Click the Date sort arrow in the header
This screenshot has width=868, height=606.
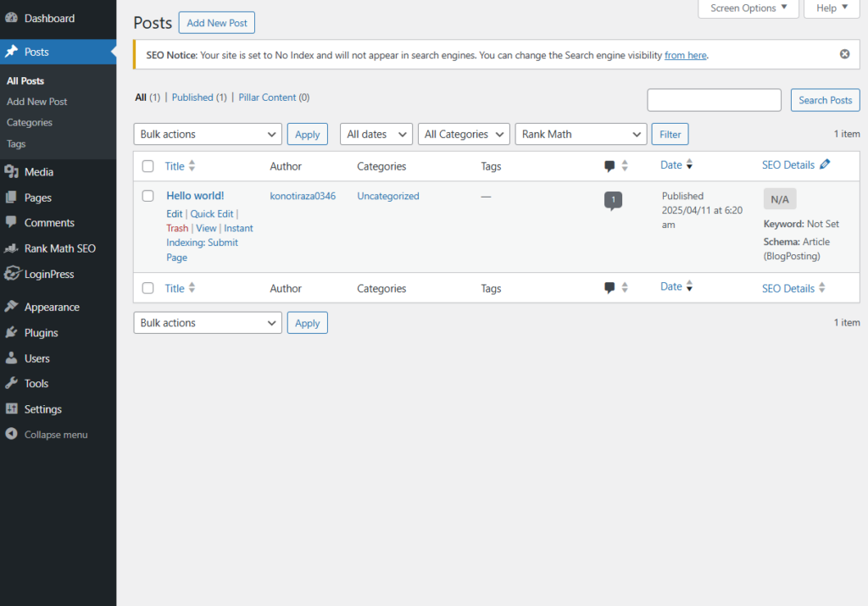tap(689, 164)
